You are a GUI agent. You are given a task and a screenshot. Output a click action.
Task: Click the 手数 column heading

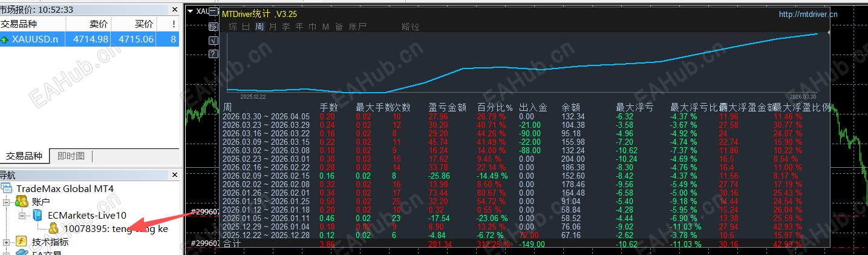(329, 107)
